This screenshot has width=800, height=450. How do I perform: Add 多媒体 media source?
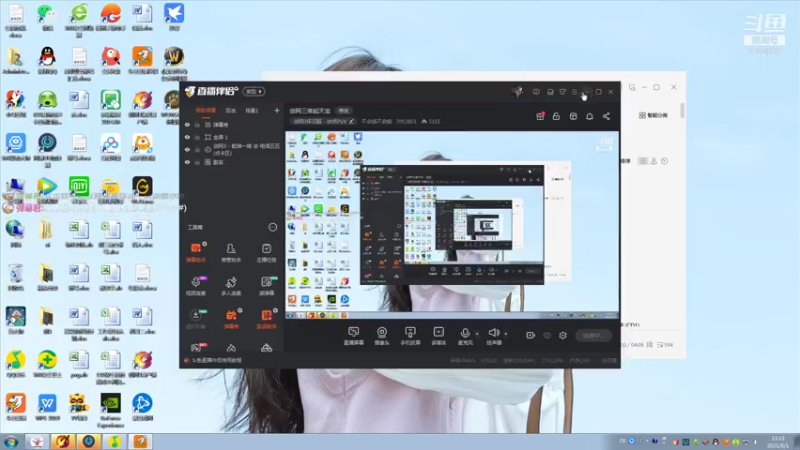pos(438,336)
